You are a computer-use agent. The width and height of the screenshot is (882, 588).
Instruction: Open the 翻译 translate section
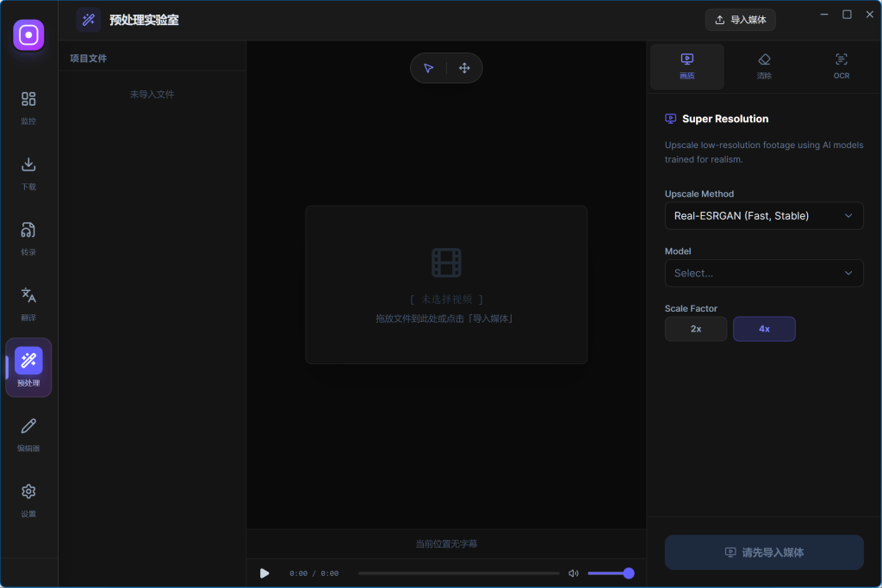coord(28,303)
